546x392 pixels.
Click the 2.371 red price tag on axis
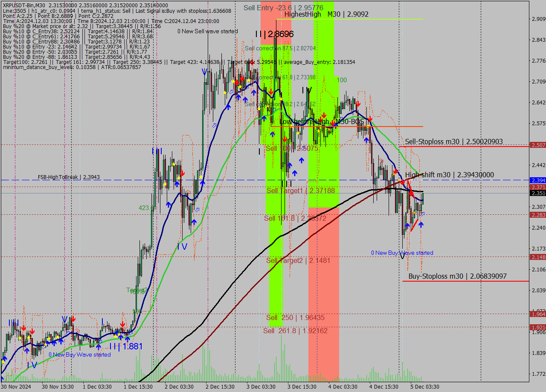click(x=537, y=187)
